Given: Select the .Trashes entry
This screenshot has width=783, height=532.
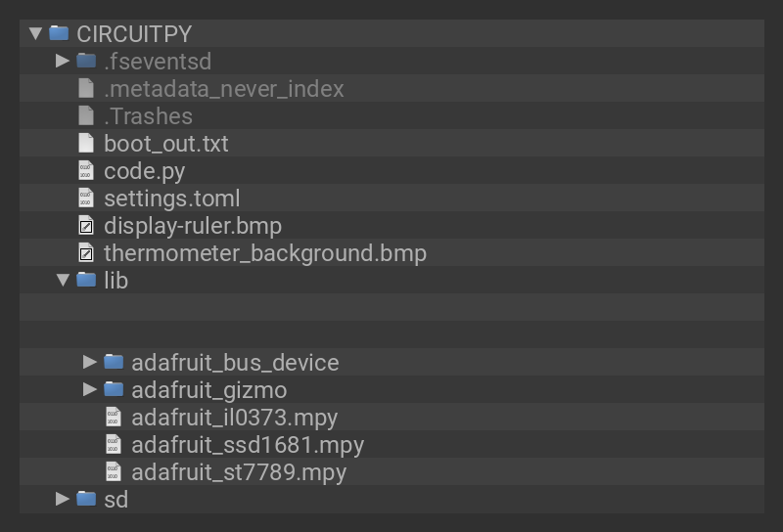Looking at the screenshot, I should (148, 115).
